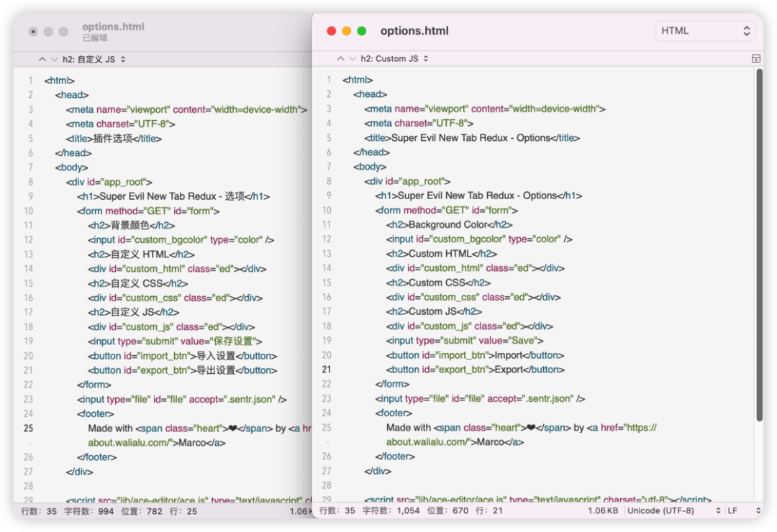Expand the 'h2: 自定义 JS' outline menu

click(94, 59)
